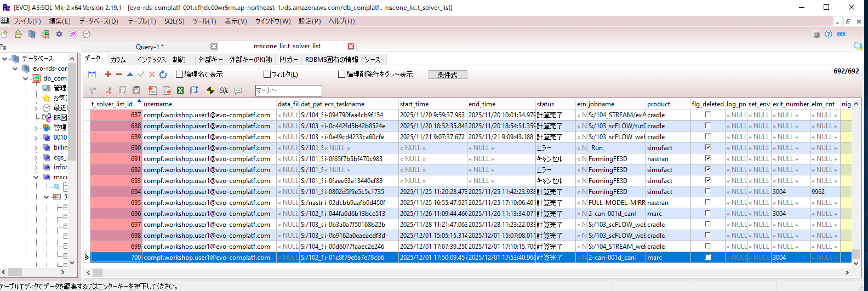Click the blue refresh data icon

(163, 75)
